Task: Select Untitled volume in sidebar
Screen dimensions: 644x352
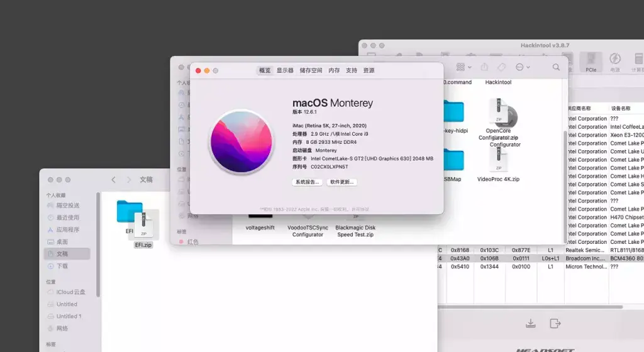Action: [67, 304]
